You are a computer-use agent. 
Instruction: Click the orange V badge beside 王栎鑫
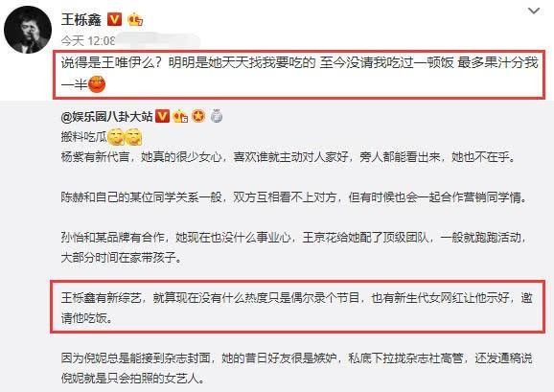click(x=114, y=19)
